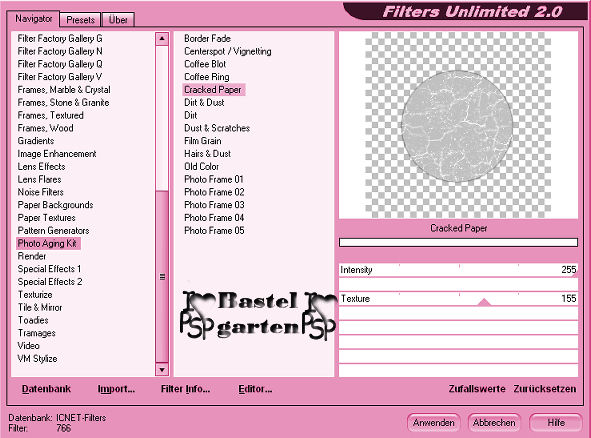Choose the Coffee Ring filter
This screenshot has width=591, height=438.
pos(207,77)
